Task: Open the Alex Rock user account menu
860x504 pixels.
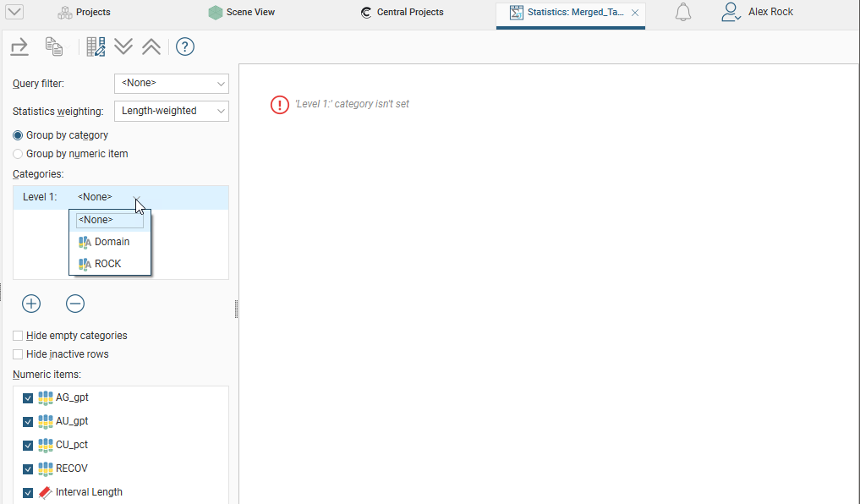Action: tap(758, 13)
